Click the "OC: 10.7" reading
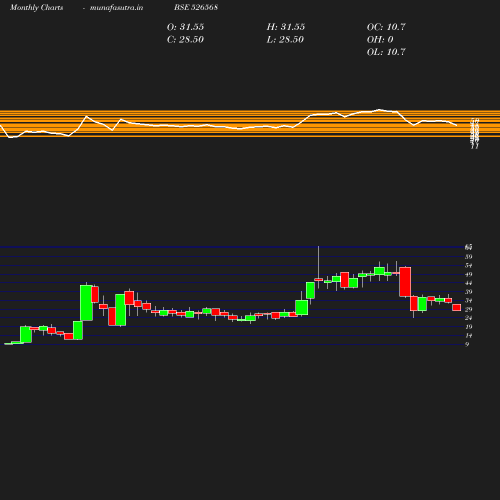This screenshot has height=500, width=500. coord(386,27)
